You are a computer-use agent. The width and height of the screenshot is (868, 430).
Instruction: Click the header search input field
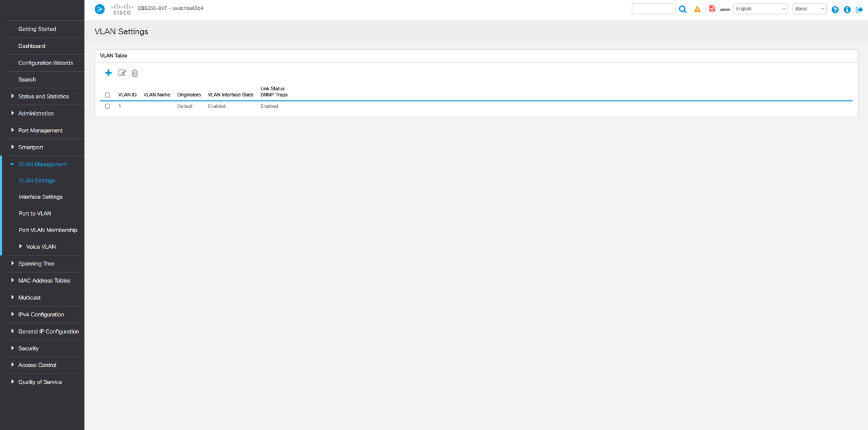pos(653,9)
